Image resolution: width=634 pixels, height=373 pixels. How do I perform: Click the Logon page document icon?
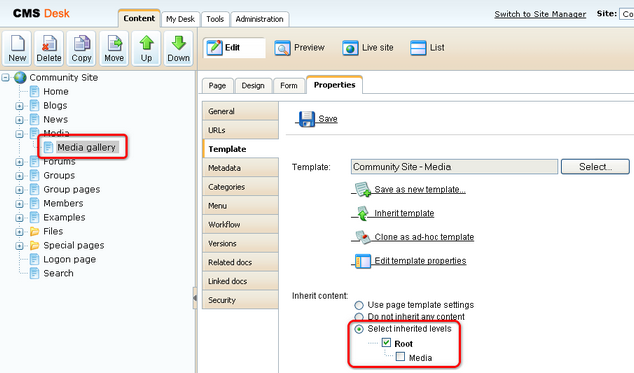tap(35, 259)
